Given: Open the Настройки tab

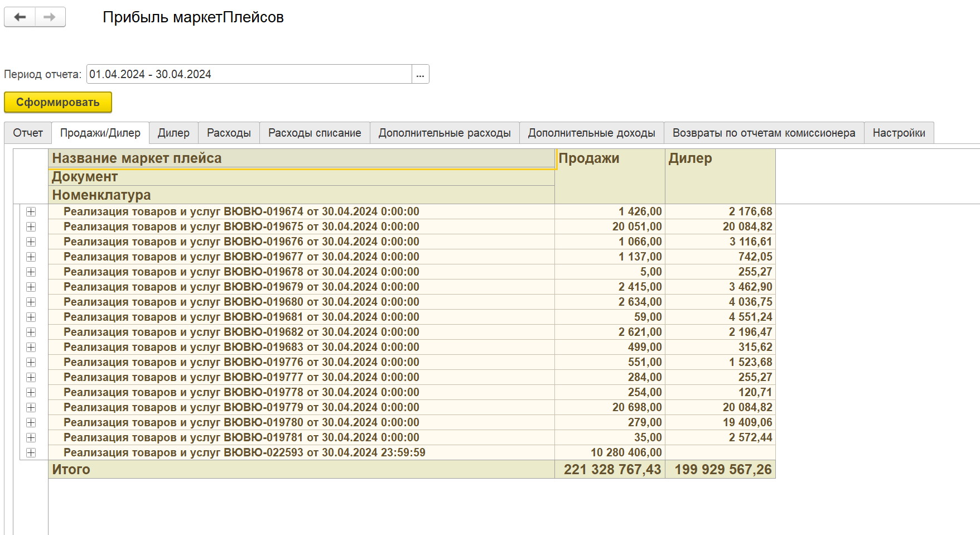Looking at the screenshot, I should (899, 133).
